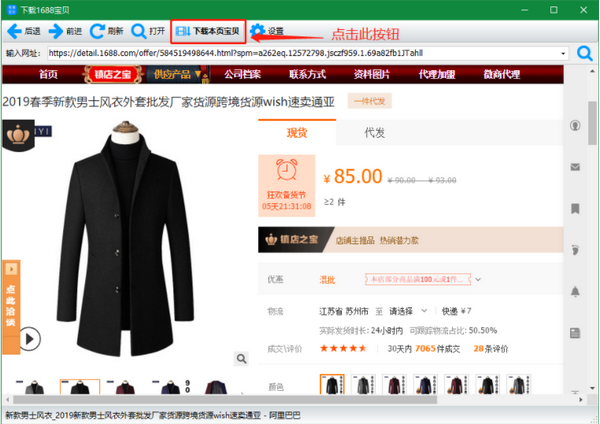Select the 现货 tab

(297, 133)
